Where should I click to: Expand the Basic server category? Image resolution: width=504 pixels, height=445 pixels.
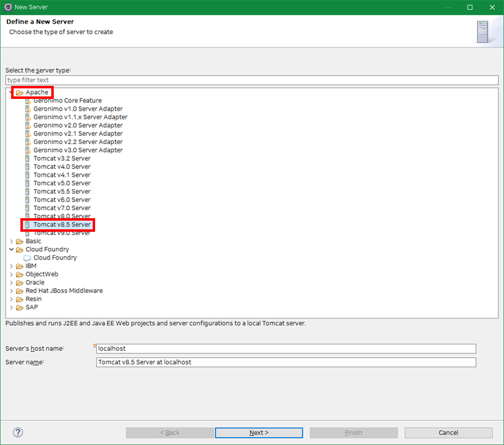pos(12,241)
